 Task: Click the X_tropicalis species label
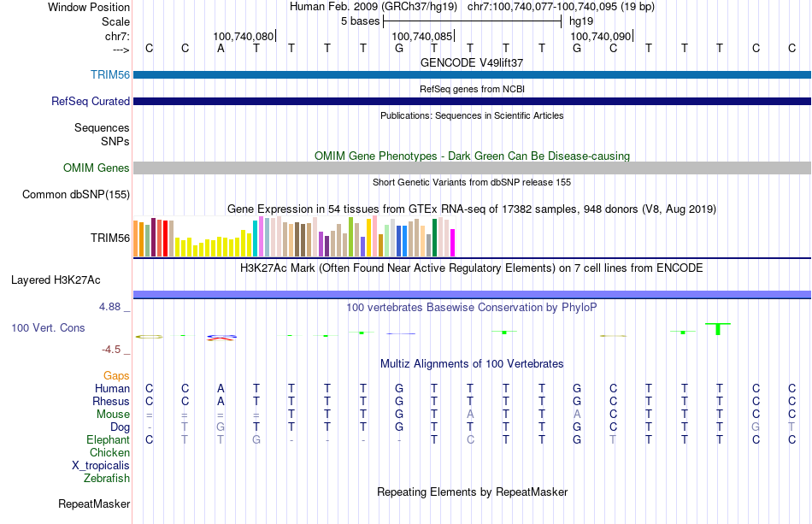click(101, 466)
